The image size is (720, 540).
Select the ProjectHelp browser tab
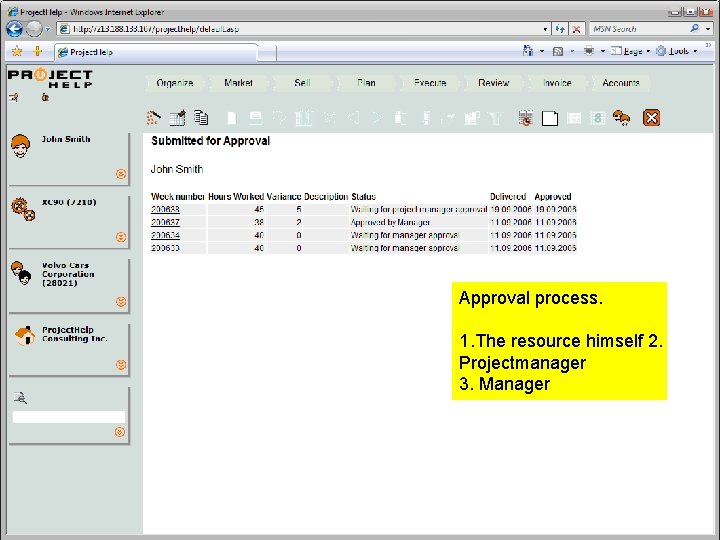click(156, 52)
